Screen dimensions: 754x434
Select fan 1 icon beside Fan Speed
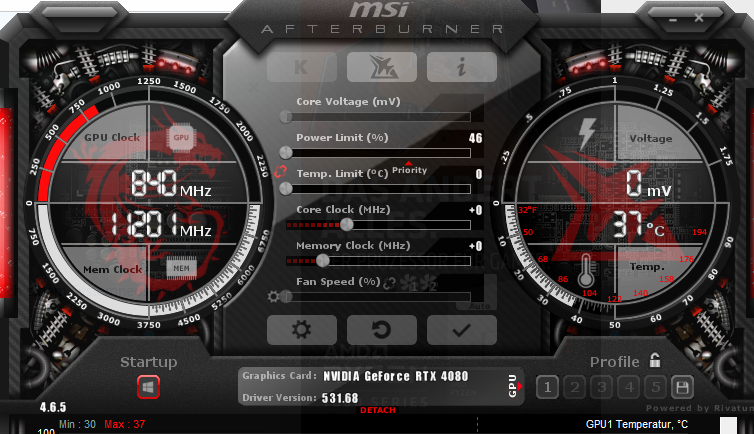[409, 283]
